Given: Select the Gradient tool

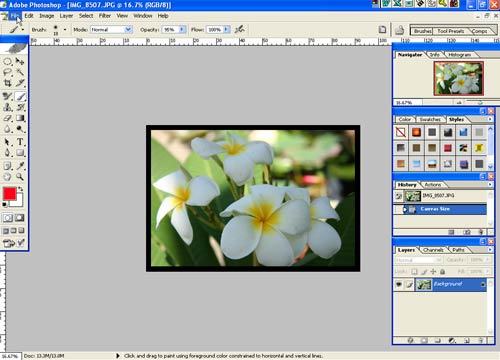Looking at the screenshot, I should (x=20, y=118).
